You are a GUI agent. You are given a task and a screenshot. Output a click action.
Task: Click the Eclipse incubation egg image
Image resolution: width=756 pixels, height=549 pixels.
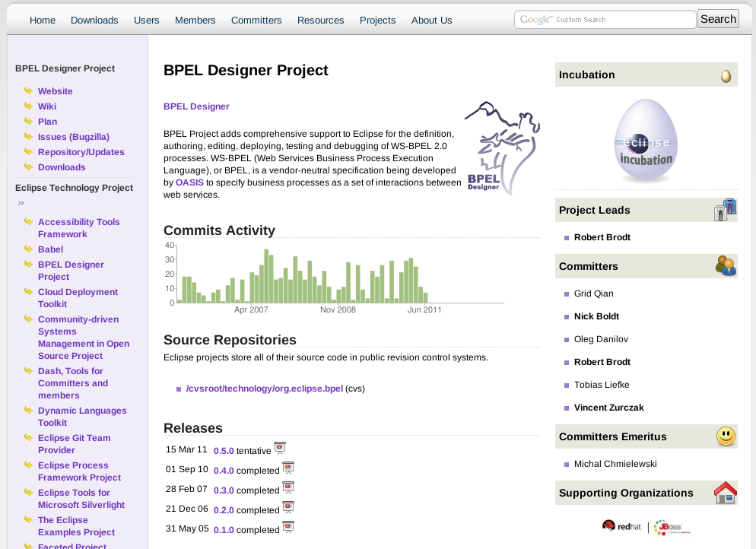(x=646, y=140)
